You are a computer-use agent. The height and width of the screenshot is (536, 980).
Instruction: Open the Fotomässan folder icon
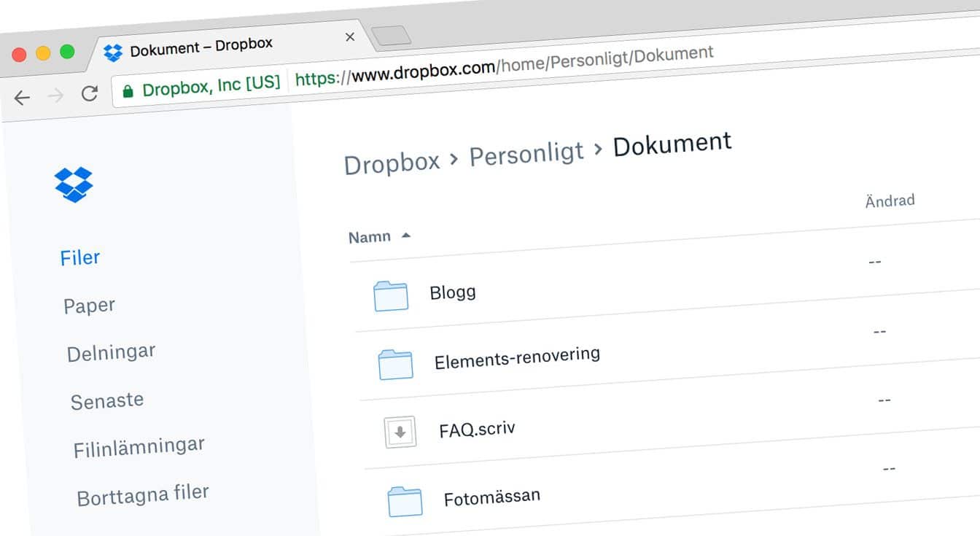pyautogui.click(x=405, y=501)
